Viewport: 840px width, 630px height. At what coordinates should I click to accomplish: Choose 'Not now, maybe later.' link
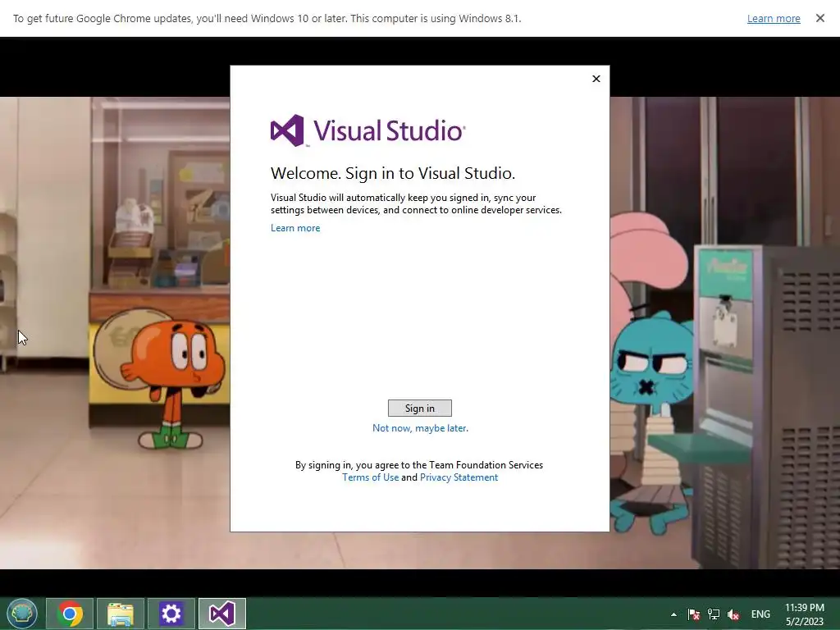point(420,428)
